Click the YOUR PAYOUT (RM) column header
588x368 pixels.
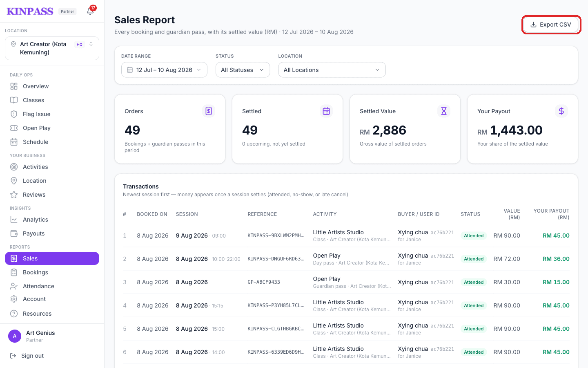(551, 214)
